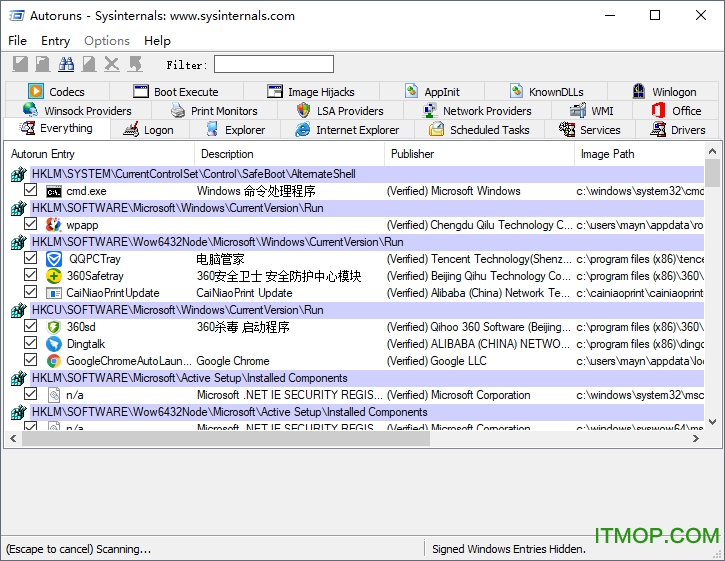Open the WMI tab
725x561 pixels.
[x=592, y=111]
